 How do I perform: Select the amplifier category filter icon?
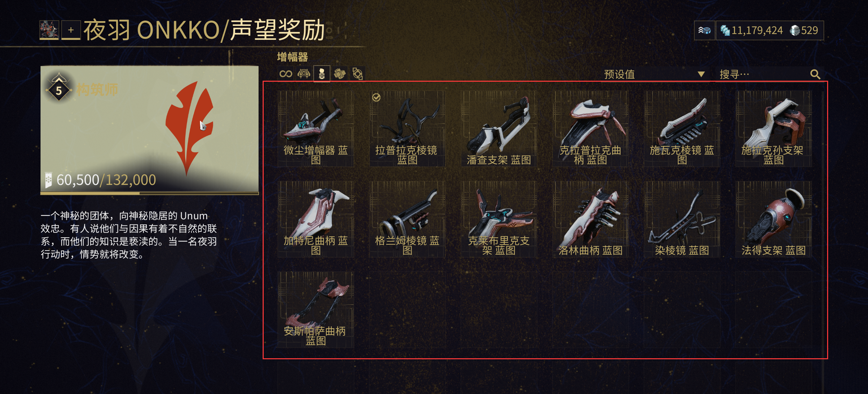(x=322, y=74)
